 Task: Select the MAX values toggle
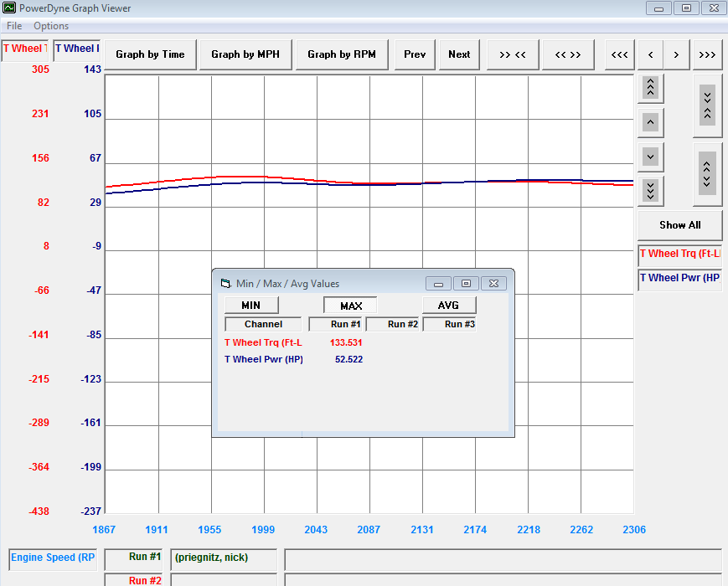click(350, 306)
